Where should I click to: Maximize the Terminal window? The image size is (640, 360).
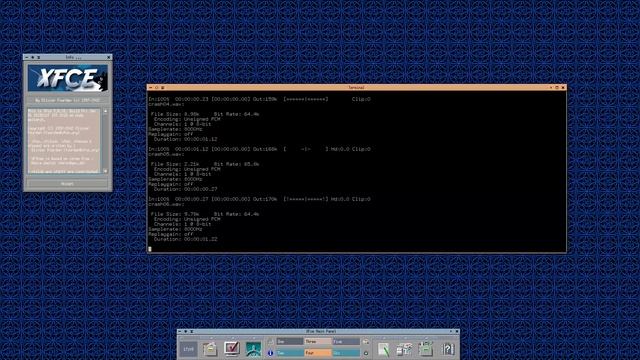click(557, 87)
